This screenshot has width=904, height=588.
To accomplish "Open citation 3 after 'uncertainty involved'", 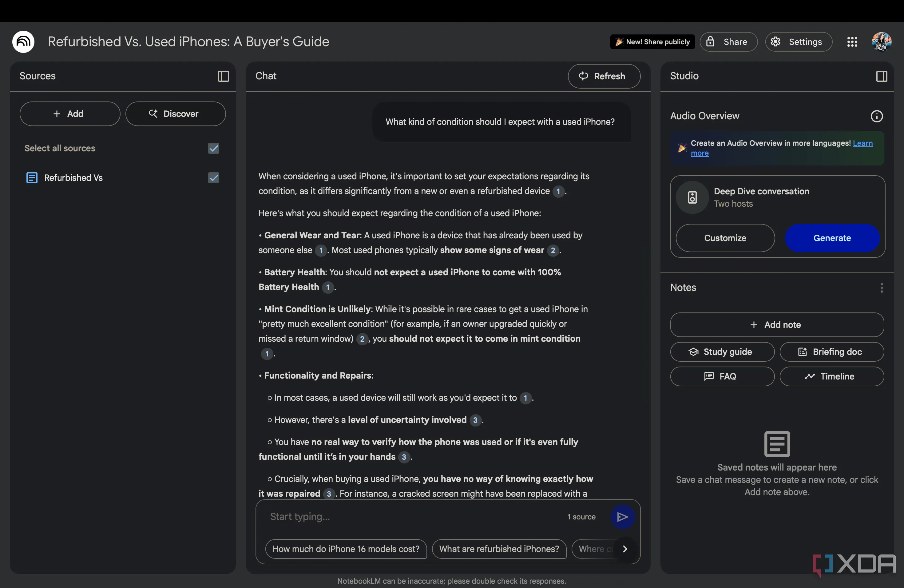I will pyautogui.click(x=475, y=420).
